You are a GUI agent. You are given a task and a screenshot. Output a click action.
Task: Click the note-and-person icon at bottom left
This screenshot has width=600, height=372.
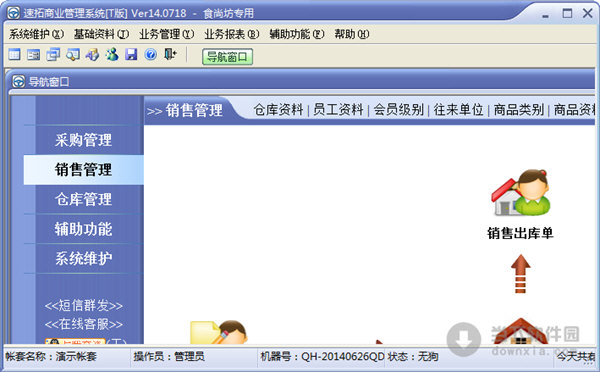click(219, 332)
